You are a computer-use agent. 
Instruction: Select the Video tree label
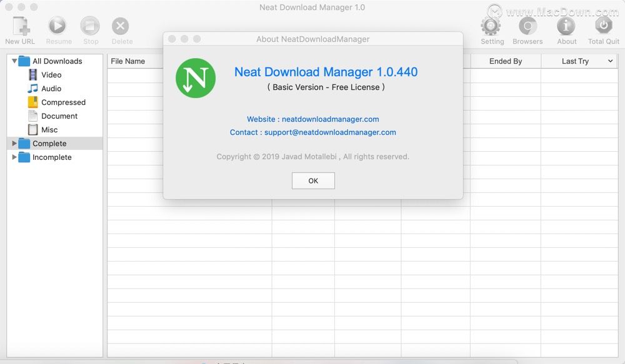(51, 75)
